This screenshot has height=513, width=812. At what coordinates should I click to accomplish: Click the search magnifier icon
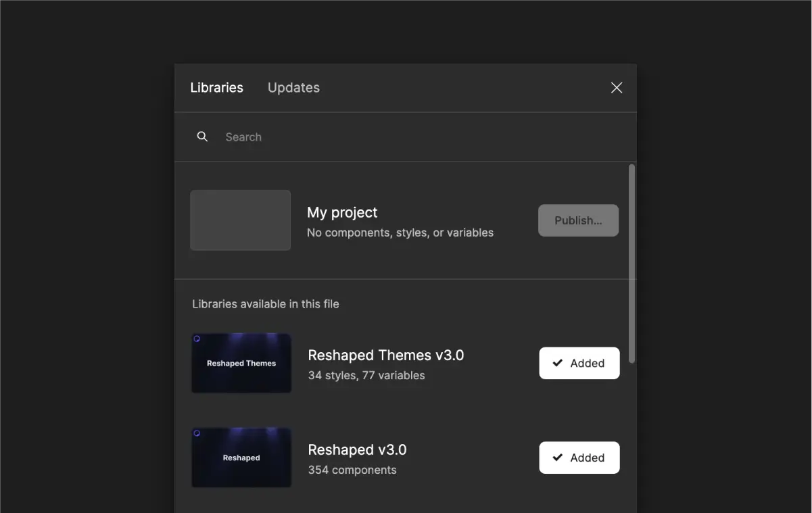tap(202, 137)
